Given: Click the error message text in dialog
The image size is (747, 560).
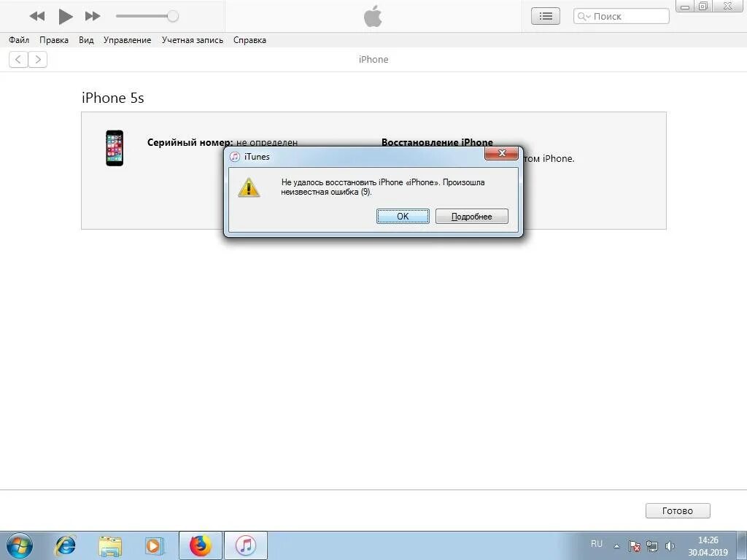Looking at the screenshot, I should point(383,187).
